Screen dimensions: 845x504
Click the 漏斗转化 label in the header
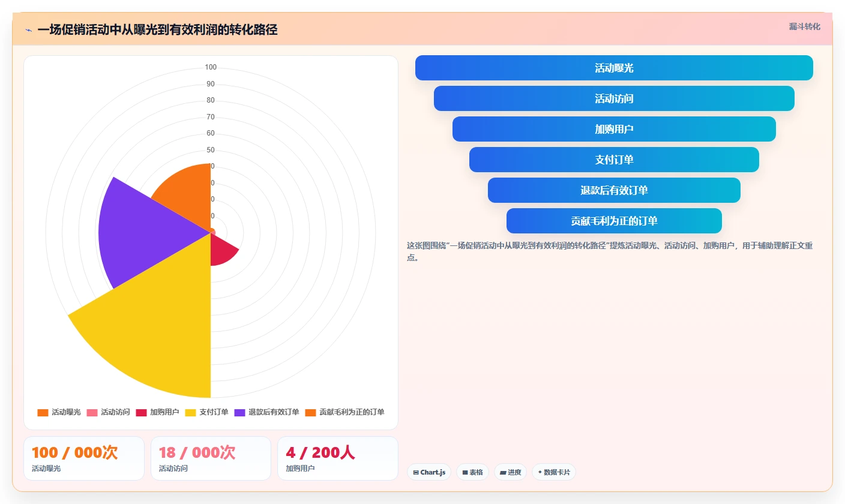[x=804, y=26]
